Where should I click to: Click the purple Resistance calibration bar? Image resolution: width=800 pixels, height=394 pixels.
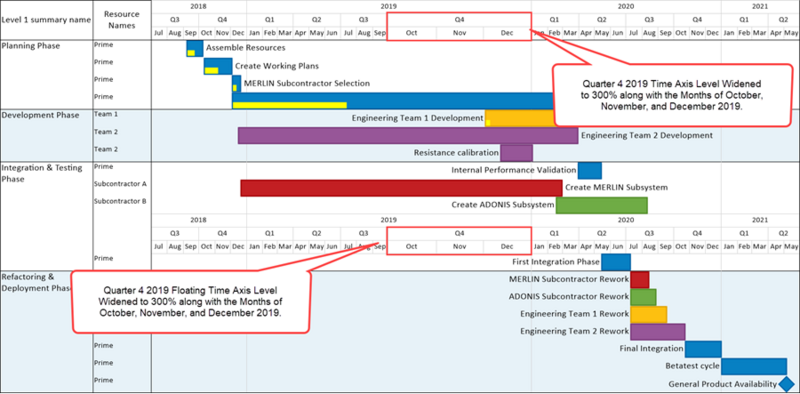(516, 153)
